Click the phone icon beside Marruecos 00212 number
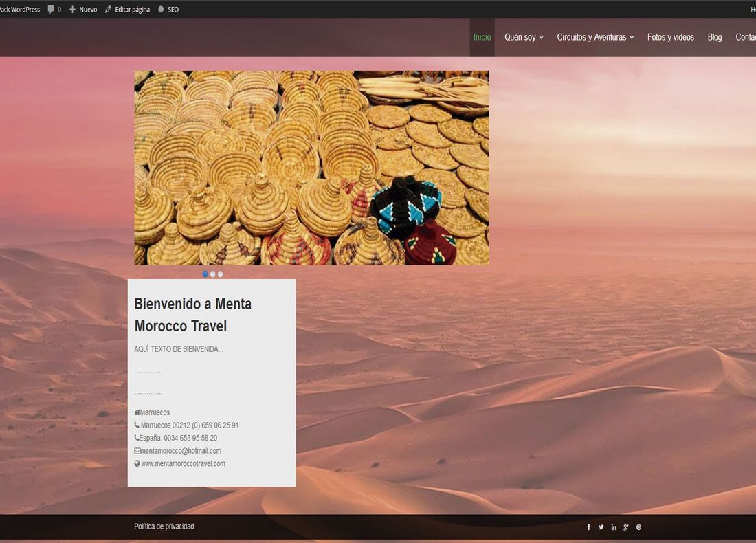The height and width of the screenshot is (543, 756). pos(137,425)
